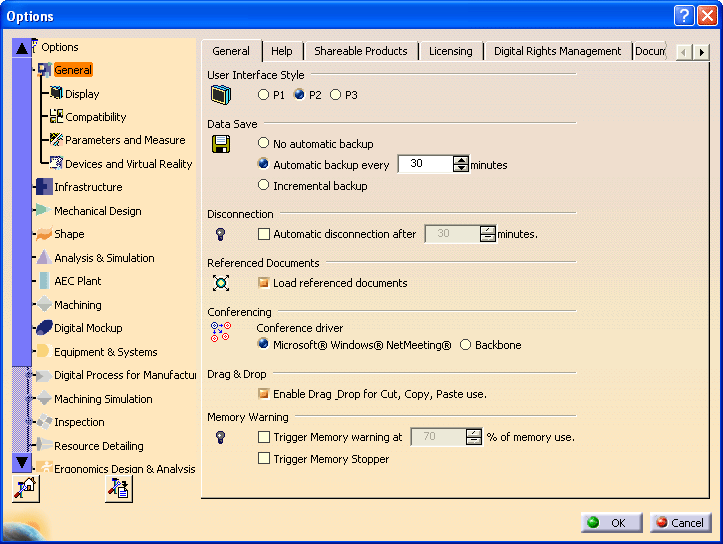
Task: Select the Shape category icon
Action: [x=43, y=234]
